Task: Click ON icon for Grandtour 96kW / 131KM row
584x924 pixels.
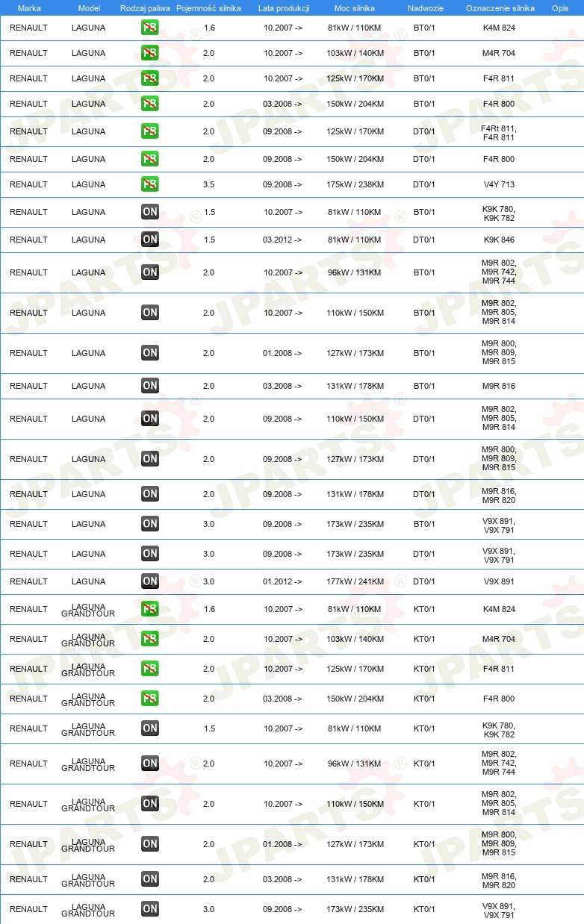Action: [150, 764]
